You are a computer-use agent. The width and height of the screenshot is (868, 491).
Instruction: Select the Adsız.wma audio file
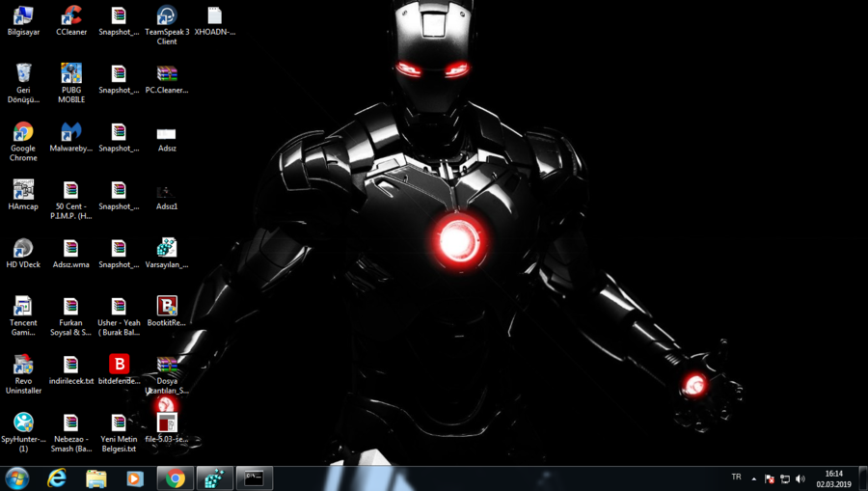(x=71, y=254)
